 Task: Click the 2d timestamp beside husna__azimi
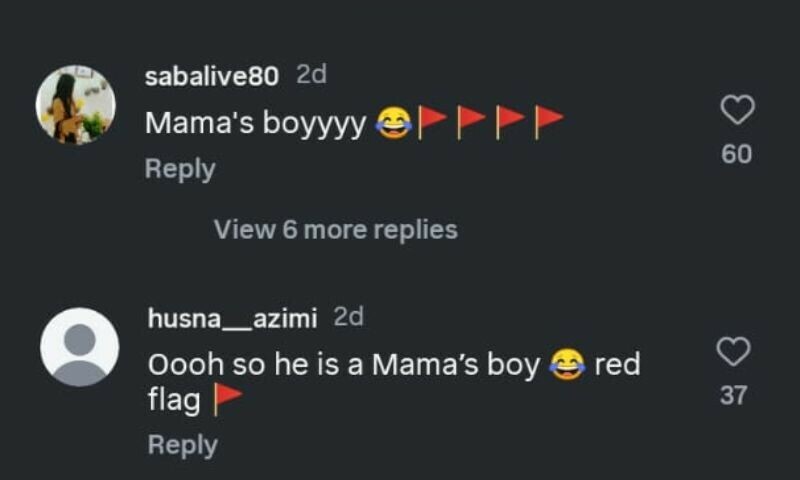coord(348,317)
